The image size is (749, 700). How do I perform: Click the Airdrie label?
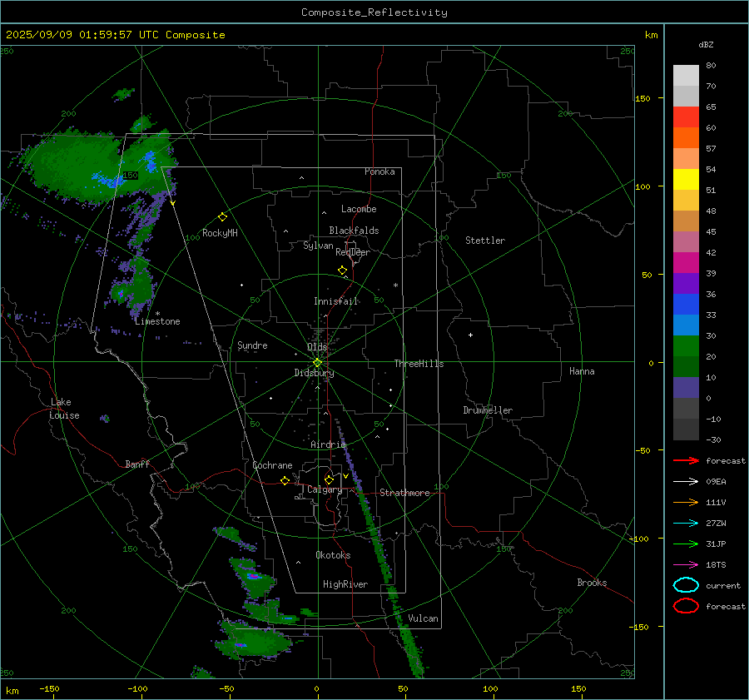[328, 444]
